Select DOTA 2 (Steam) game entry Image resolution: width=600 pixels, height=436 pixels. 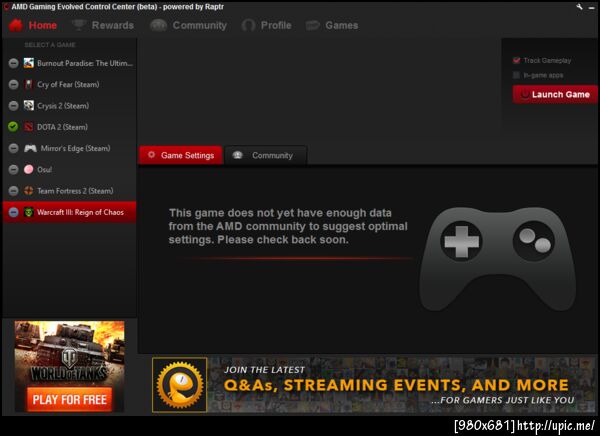(x=69, y=127)
